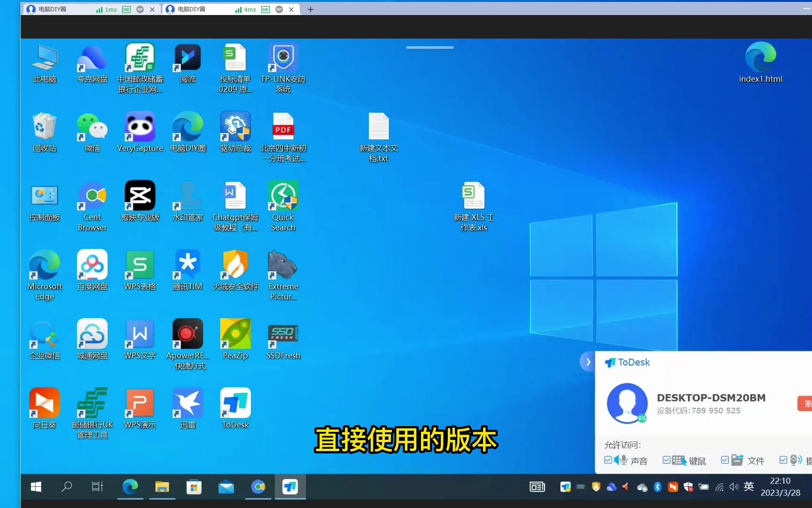Select the Extreme Picture Finder icon

tap(283, 276)
